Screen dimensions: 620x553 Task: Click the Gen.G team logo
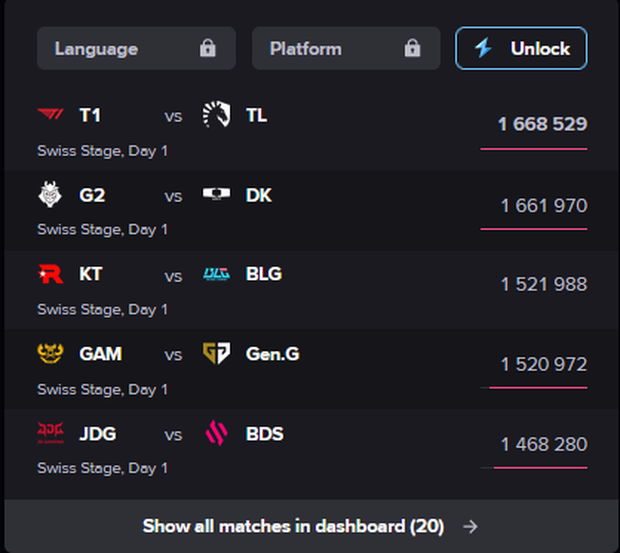pyautogui.click(x=216, y=354)
